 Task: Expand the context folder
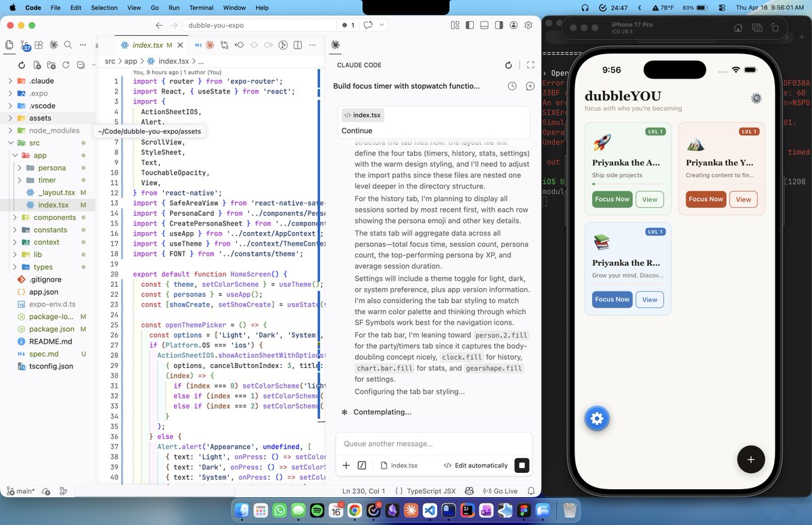[47, 242]
